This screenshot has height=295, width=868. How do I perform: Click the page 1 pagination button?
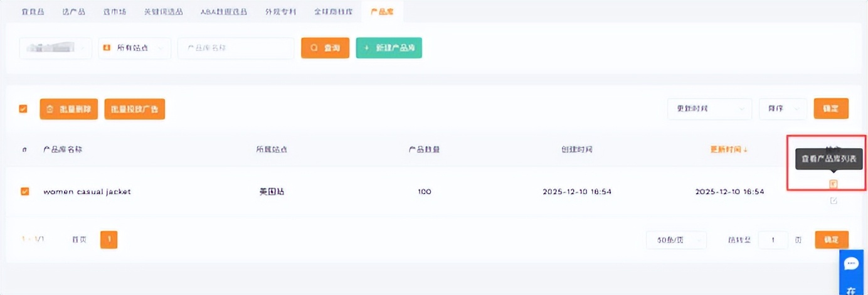[109, 239]
